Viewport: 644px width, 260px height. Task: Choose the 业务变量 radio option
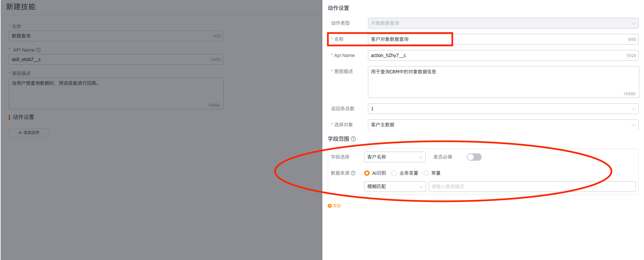pyautogui.click(x=394, y=173)
